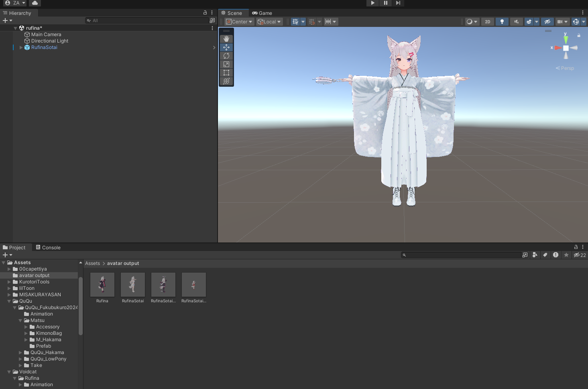Click the Assets breadcrumb link
Viewport: 588px width, 389px height.
tap(92, 263)
